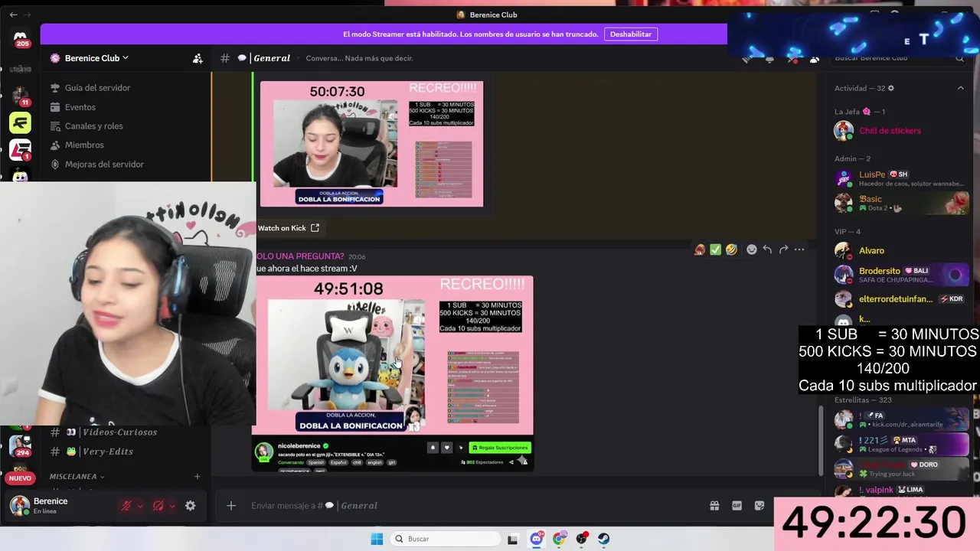The image size is (980, 551).
Task: Open the elterrordetuinfan member entry
Action: [x=900, y=299]
